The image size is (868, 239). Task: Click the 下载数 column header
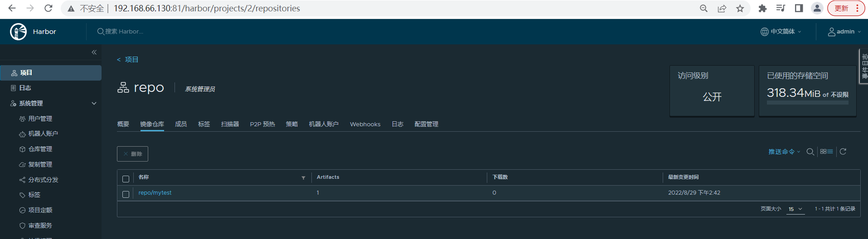coord(500,177)
